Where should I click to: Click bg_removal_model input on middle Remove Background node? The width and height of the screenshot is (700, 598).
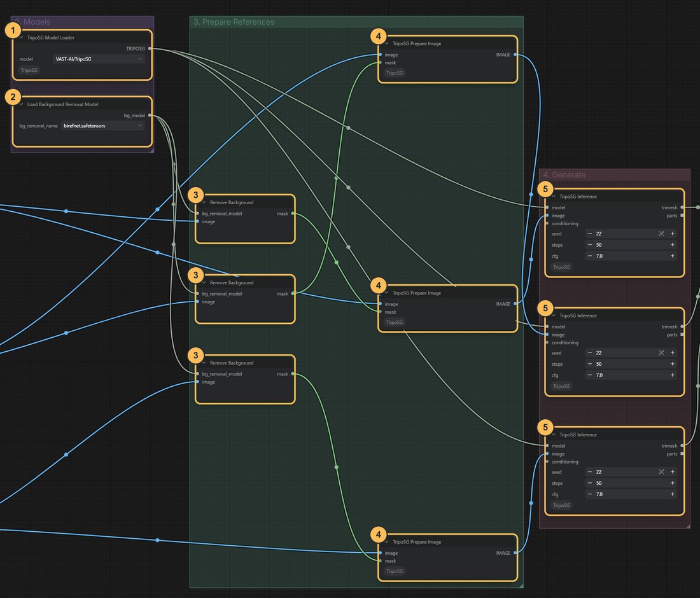coord(198,294)
